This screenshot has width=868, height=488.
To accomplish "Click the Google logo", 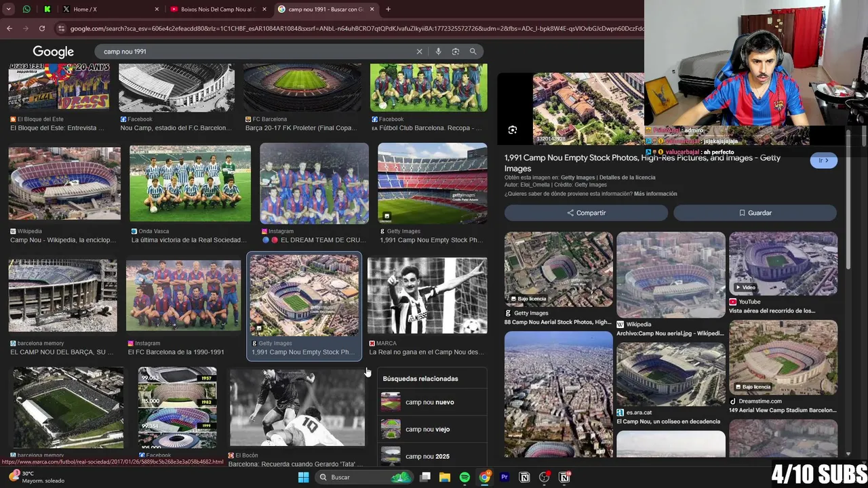I will click(53, 52).
